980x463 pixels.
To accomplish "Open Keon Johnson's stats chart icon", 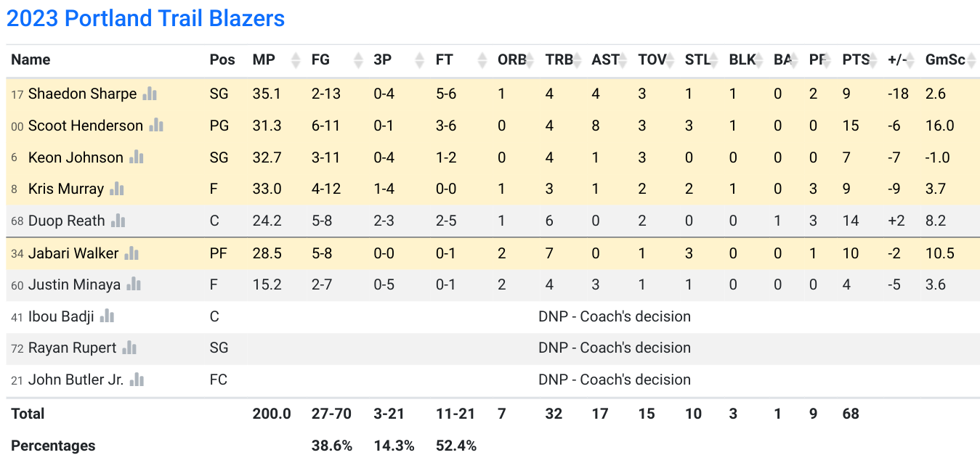I will 137,157.
